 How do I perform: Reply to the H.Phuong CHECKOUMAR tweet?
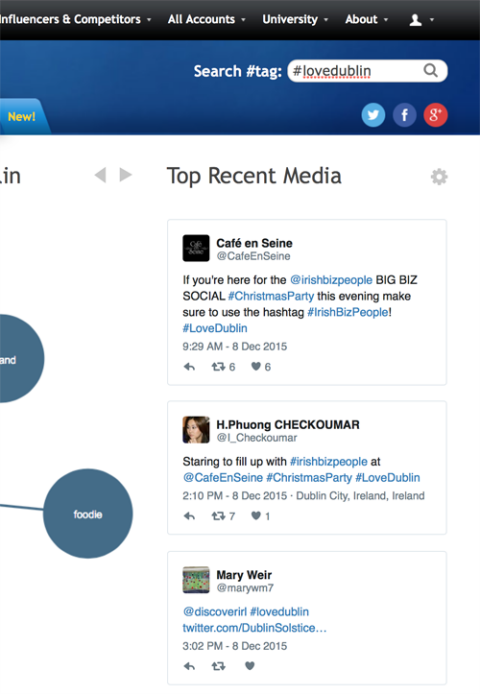189,516
